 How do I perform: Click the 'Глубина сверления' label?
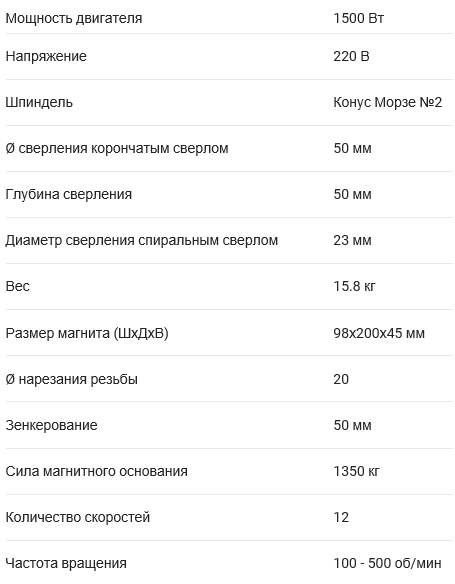[69, 194]
